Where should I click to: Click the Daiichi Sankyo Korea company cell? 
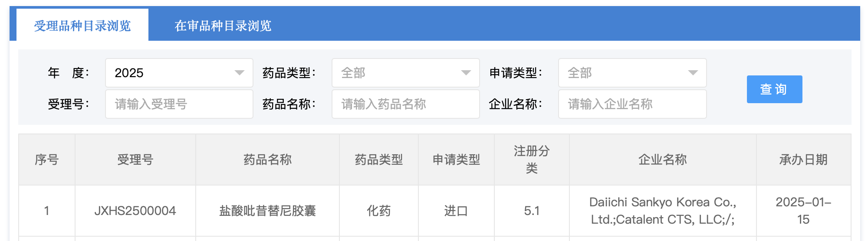662,211
